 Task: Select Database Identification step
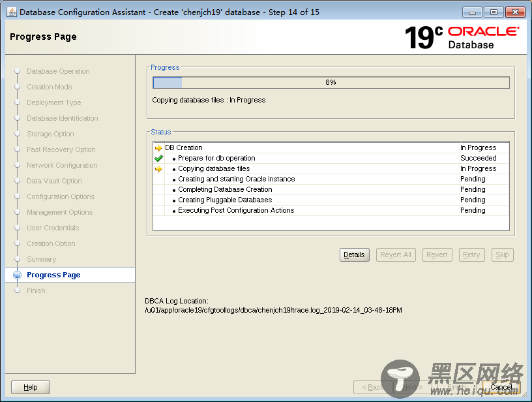point(63,118)
